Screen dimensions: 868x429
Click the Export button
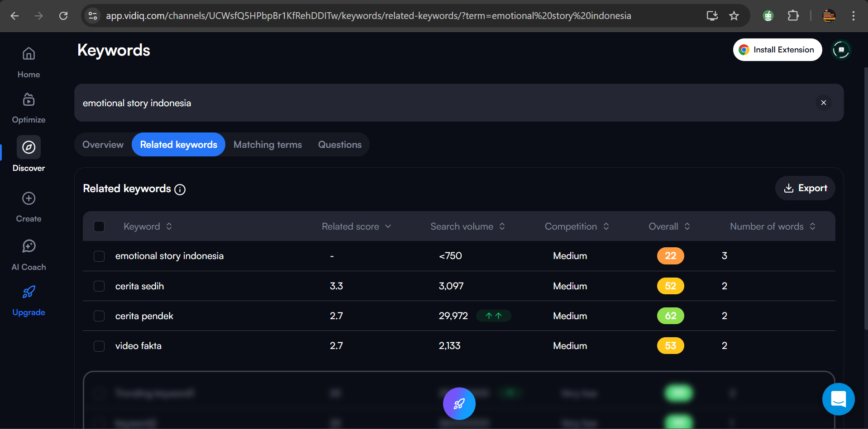[805, 188]
